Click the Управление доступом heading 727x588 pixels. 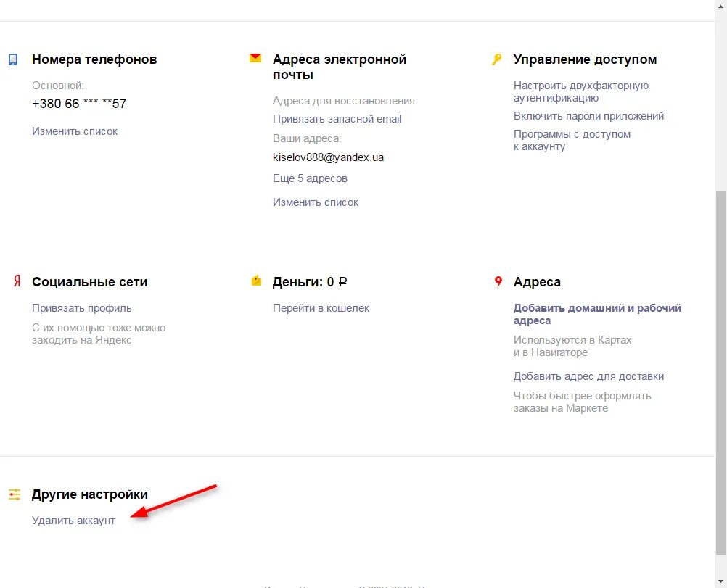point(585,59)
